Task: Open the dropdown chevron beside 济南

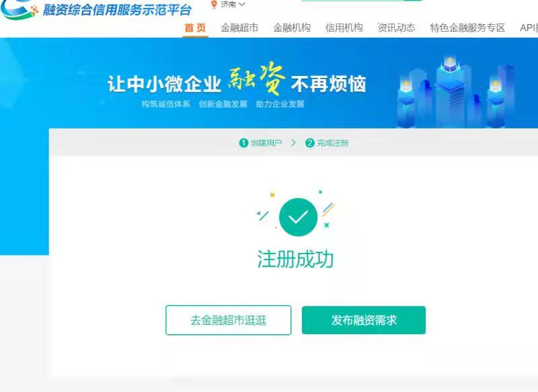Action: click(x=242, y=4)
